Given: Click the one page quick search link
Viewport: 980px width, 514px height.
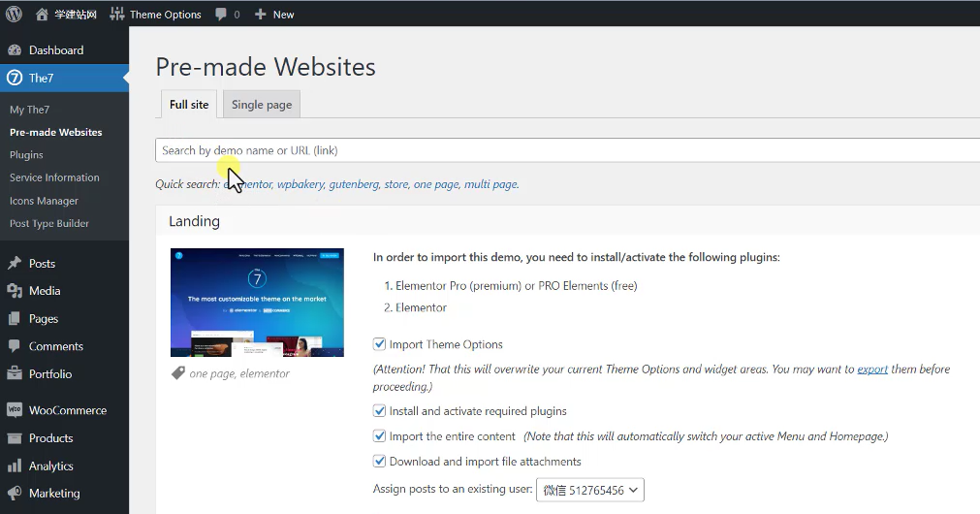Looking at the screenshot, I should pyautogui.click(x=436, y=184).
